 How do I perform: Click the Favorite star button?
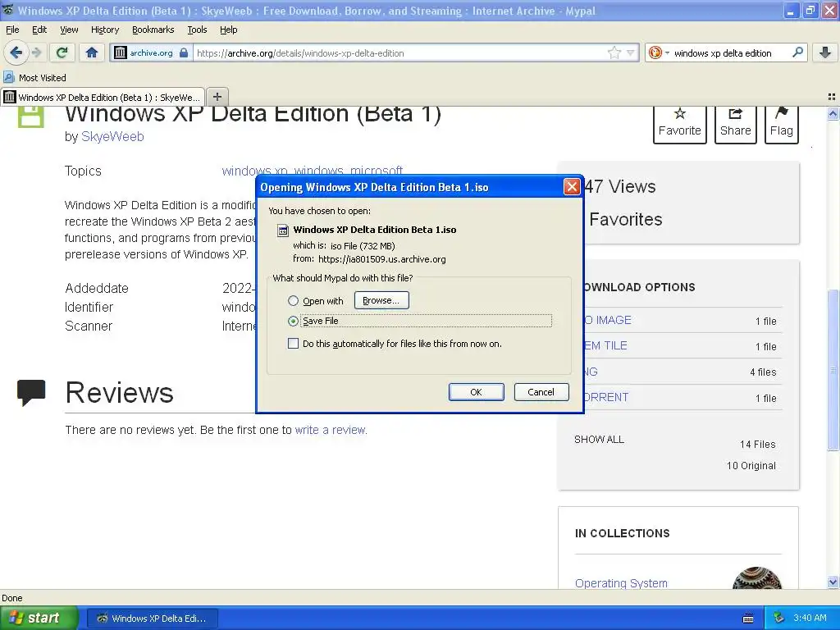[679, 124]
